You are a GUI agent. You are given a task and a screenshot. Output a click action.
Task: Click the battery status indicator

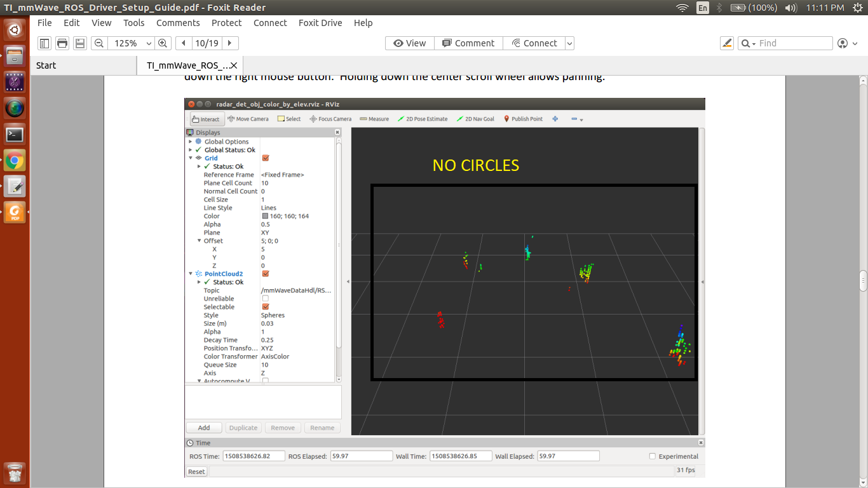coord(754,8)
